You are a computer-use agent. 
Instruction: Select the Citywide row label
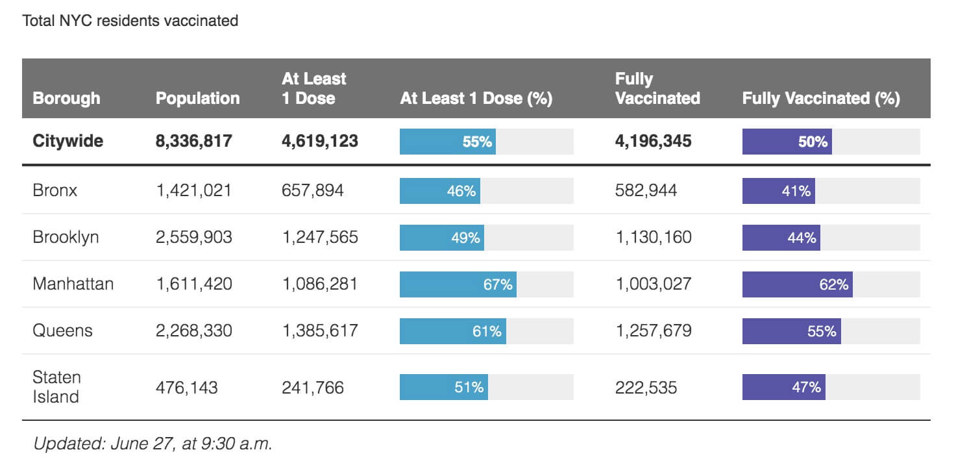click(67, 141)
